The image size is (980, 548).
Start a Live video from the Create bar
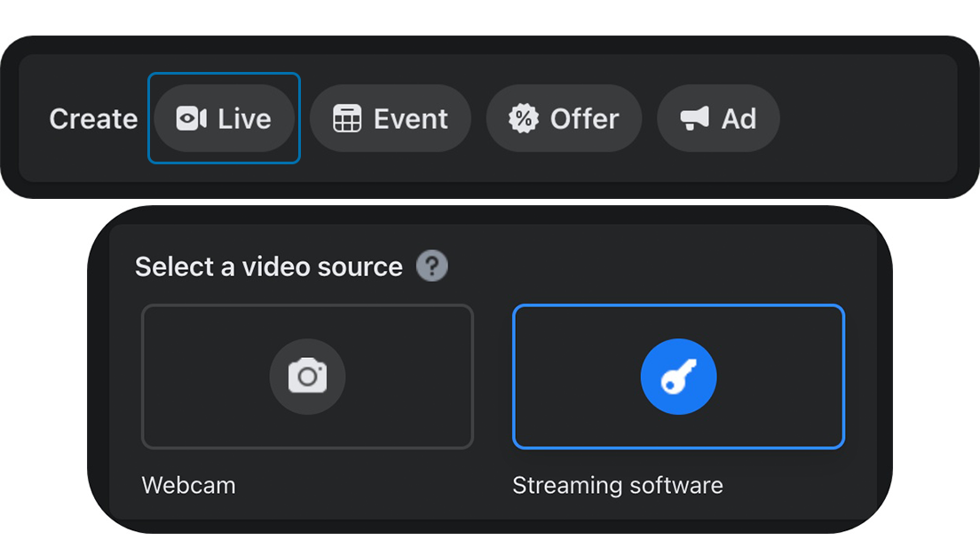(x=224, y=119)
